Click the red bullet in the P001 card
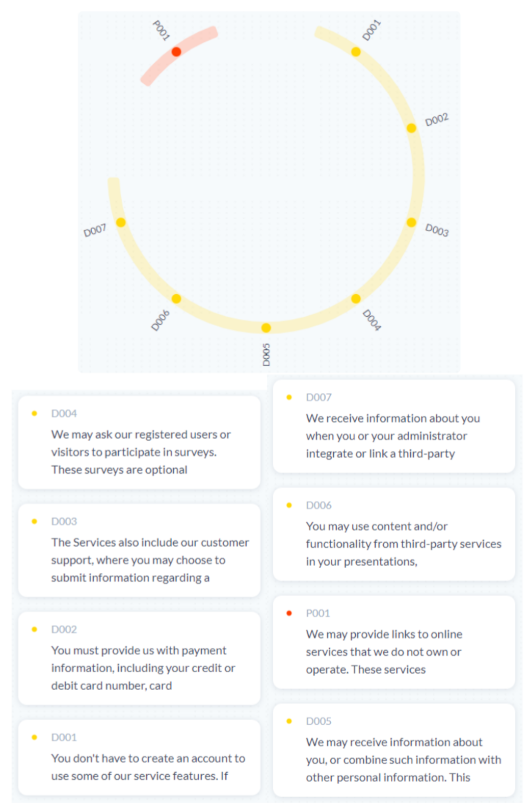 click(289, 613)
